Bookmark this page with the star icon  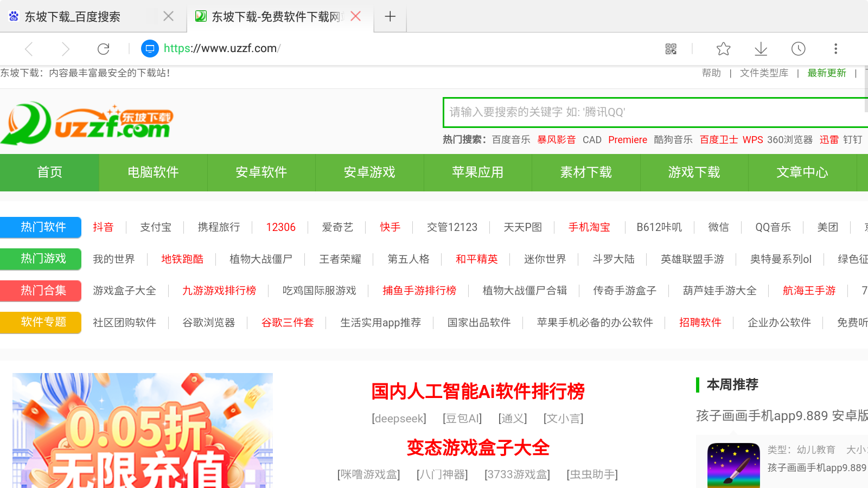(x=723, y=49)
